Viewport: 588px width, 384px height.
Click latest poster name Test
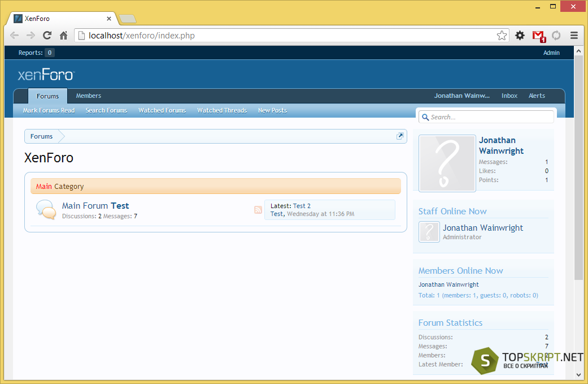(x=277, y=214)
